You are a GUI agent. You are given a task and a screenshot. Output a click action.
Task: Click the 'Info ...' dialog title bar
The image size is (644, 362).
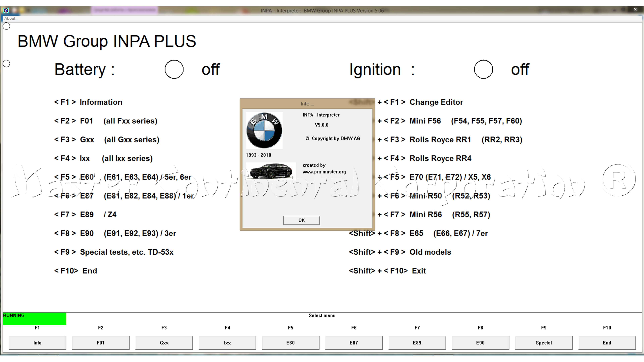307,103
